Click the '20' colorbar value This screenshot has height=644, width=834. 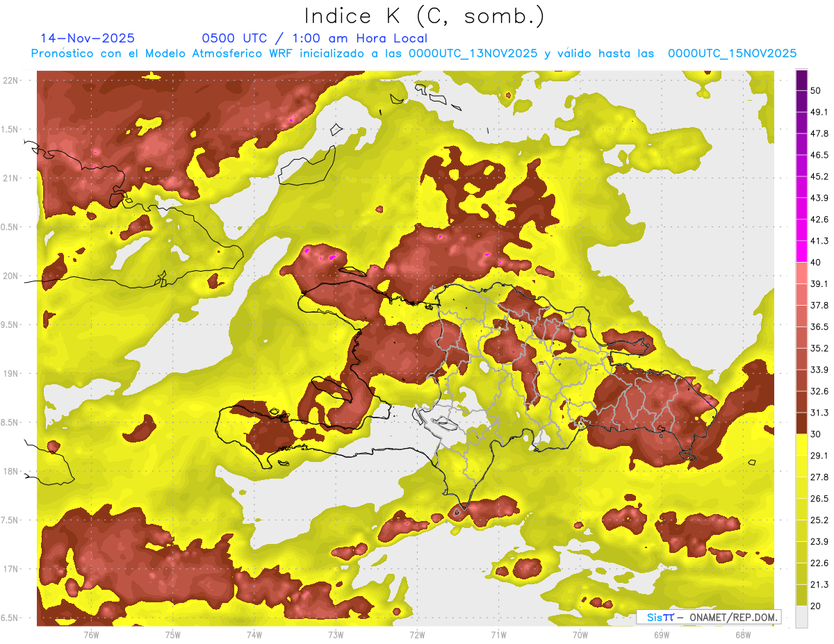817,606
